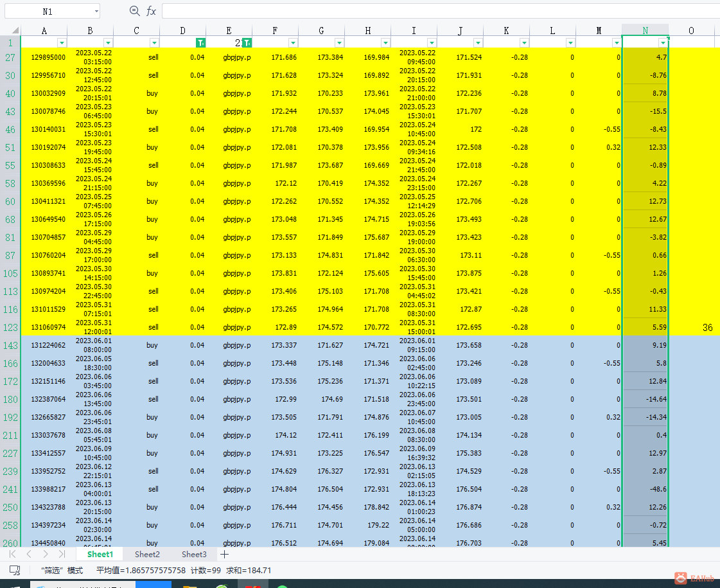Click the JS macro icon in status bar
Screen dimensions: 720x588
click(15, 570)
